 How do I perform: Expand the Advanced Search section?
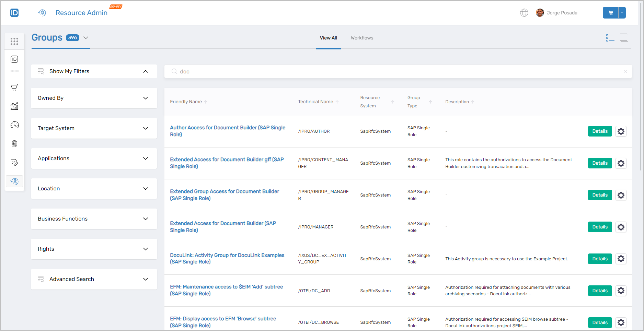tap(145, 279)
